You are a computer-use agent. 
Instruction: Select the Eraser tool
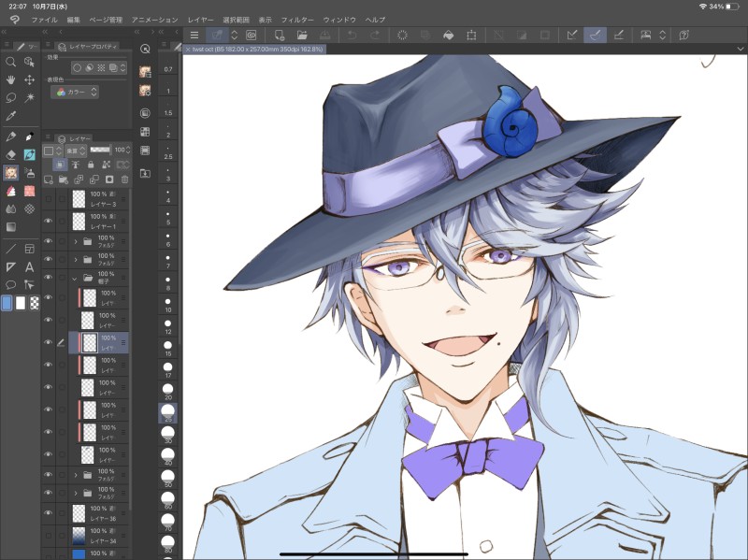[x=10, y=154]
